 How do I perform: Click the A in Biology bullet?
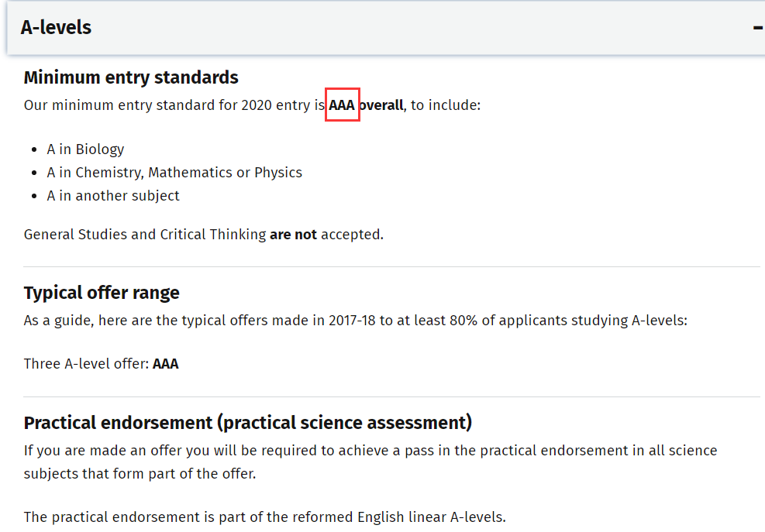85,149
